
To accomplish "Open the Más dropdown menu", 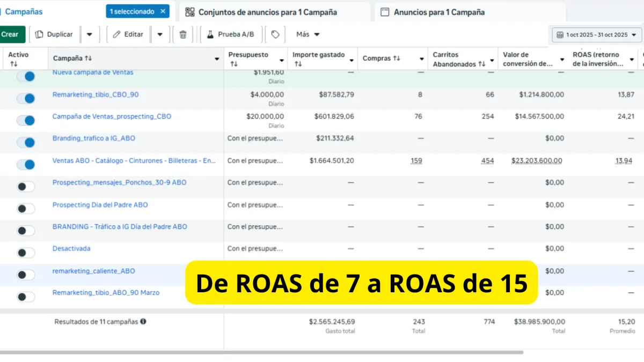I will (308, 34).
